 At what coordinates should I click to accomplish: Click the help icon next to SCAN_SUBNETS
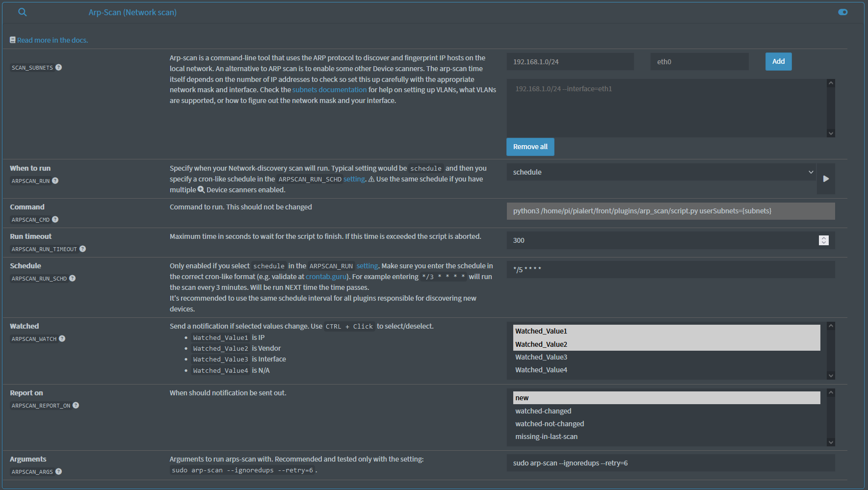[x=59, y=67]
